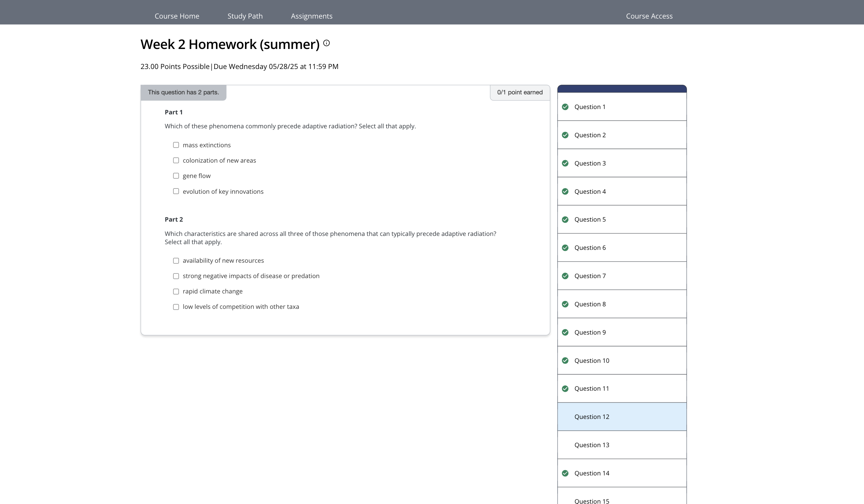
Task: Open Course Access link
Action: [x=649, y=16]
